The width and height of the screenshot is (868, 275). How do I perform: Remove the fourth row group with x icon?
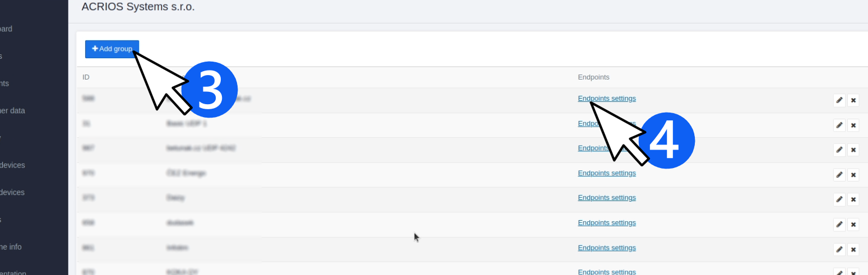point(853,175)
